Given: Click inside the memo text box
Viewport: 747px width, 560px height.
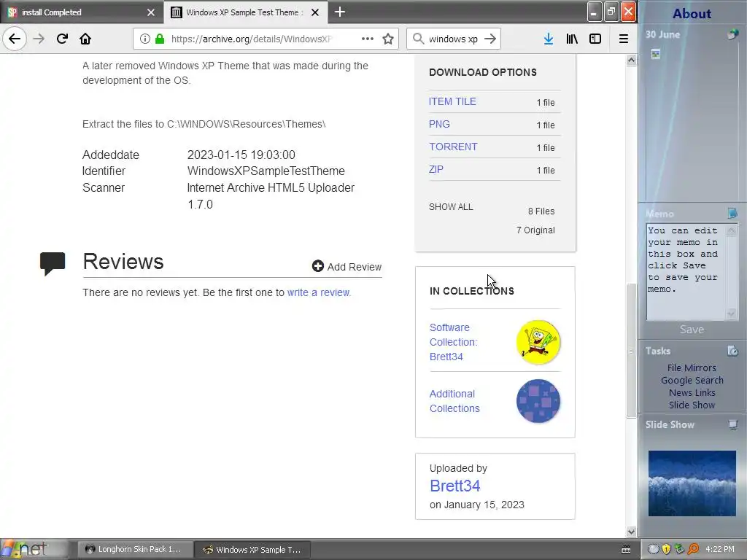Looking at the screenshot, I should click(x=686, y=272).
